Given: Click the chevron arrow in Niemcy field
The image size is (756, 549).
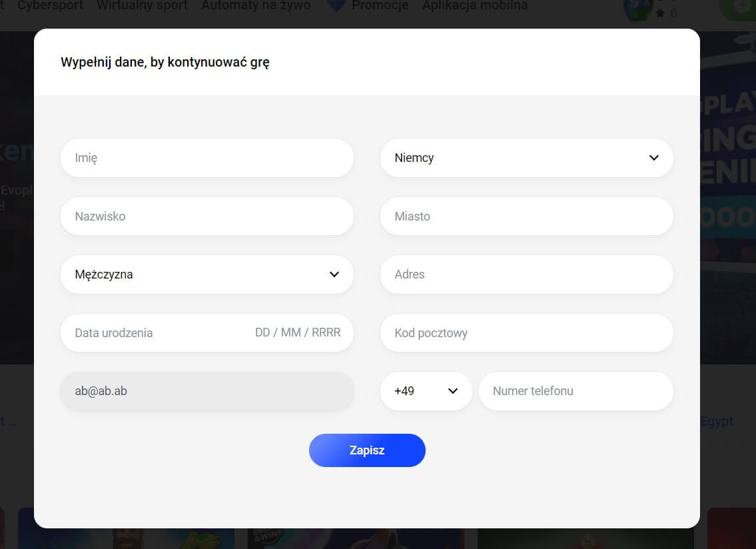Looking at the screenshot, I should [653, 158].
